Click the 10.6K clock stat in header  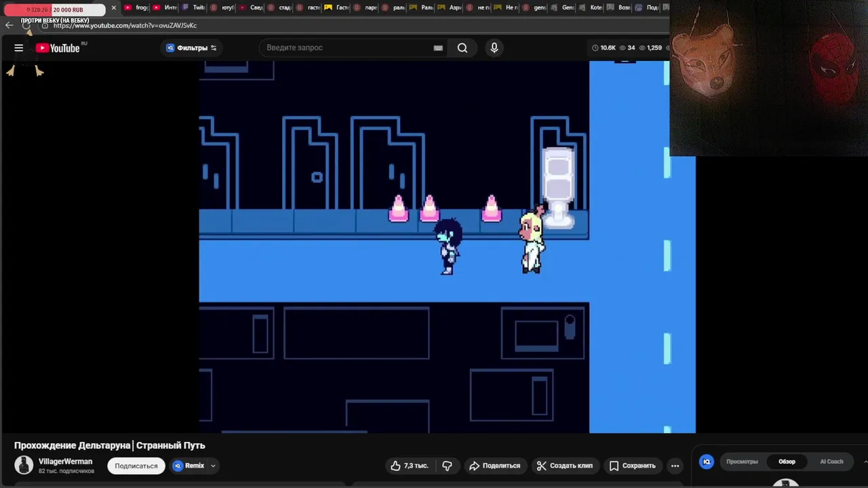(x=604, y=48)
